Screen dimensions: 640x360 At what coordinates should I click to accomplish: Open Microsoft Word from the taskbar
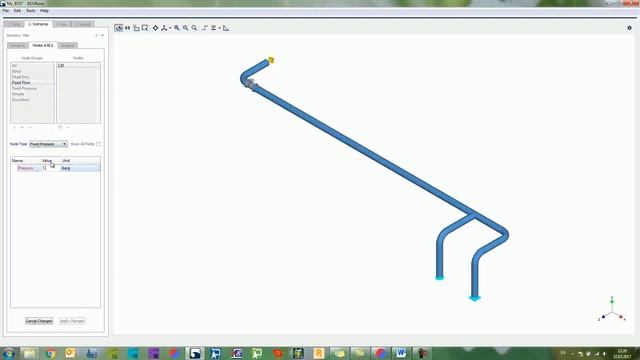coord(401,353)
